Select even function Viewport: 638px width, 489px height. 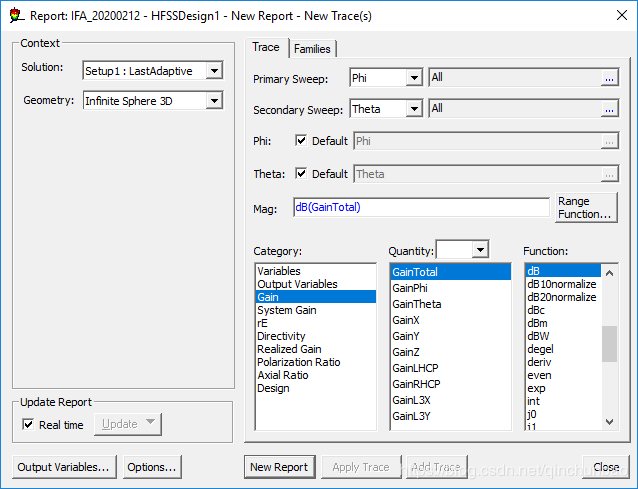[563, 375]
